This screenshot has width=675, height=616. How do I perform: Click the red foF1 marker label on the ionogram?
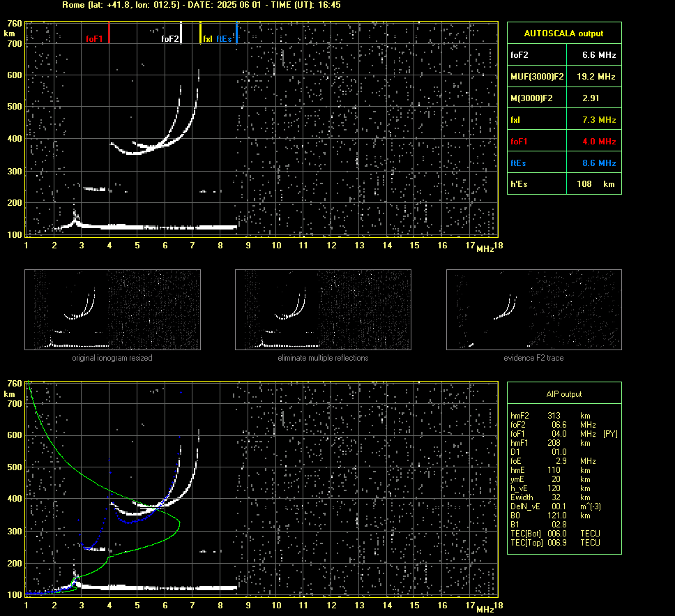click(94, 39)
